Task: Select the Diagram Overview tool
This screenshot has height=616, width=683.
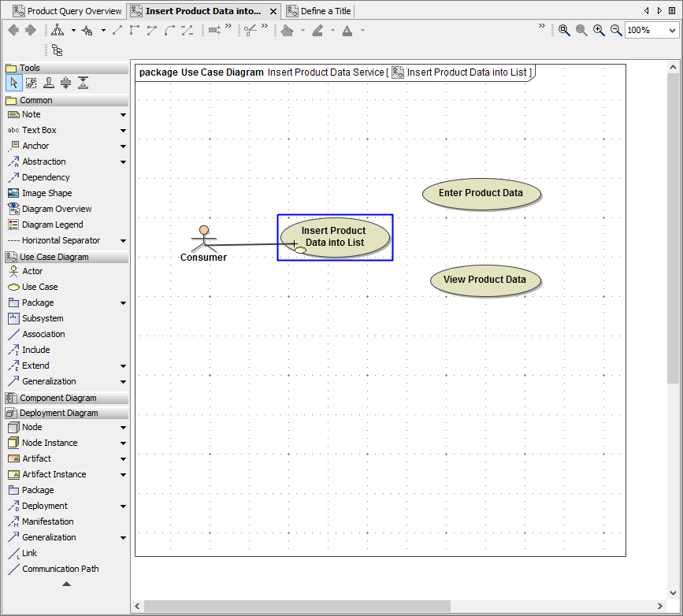Action: point(57,209)
